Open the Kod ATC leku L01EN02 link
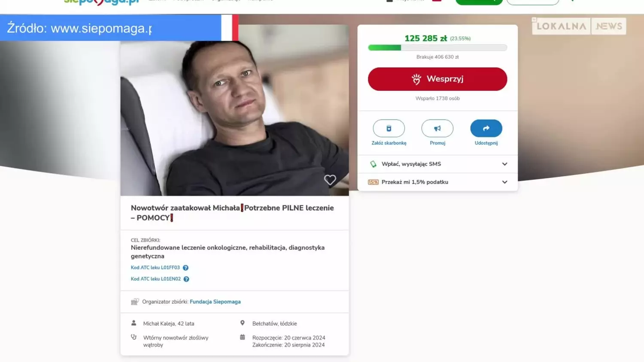 (x=156, y=279)
